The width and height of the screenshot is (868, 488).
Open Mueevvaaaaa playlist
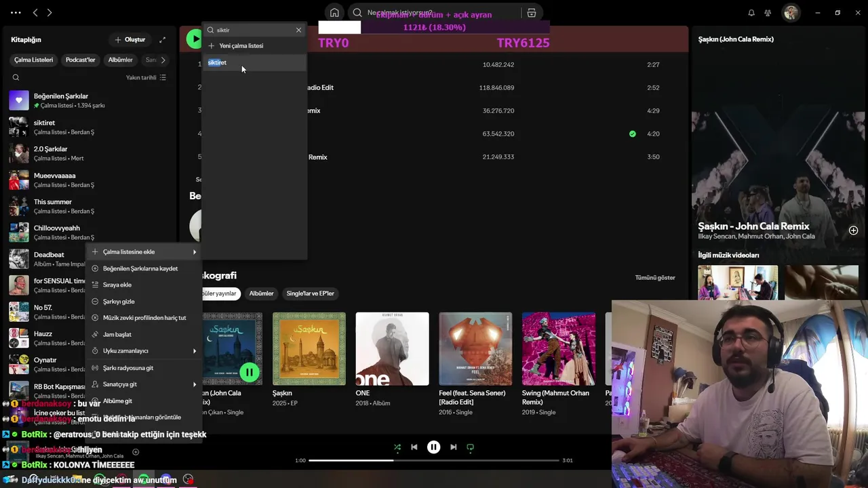88,180
